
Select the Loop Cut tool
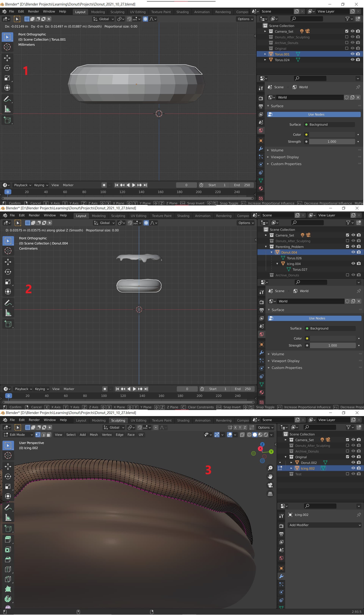(8, 569)
